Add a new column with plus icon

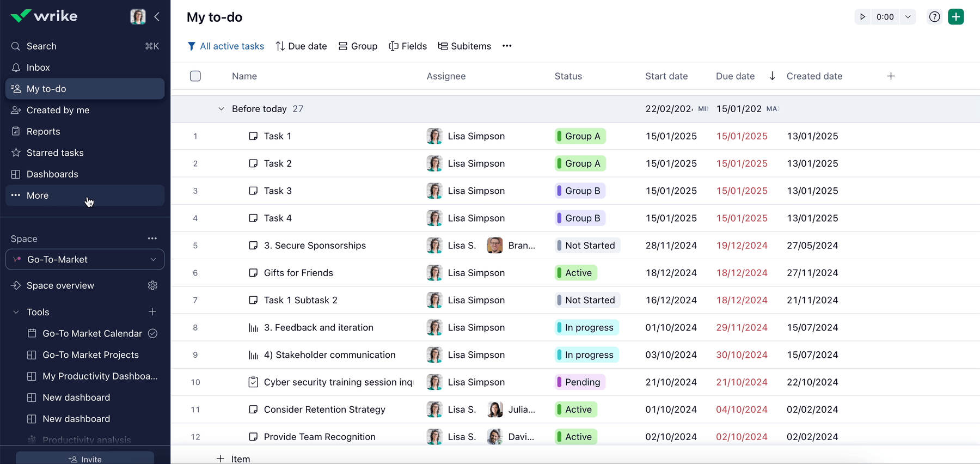point(891,76)
